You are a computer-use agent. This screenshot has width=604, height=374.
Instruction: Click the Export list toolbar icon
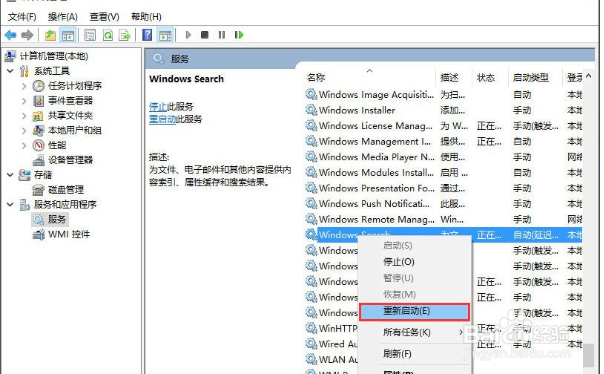[125, 35]
